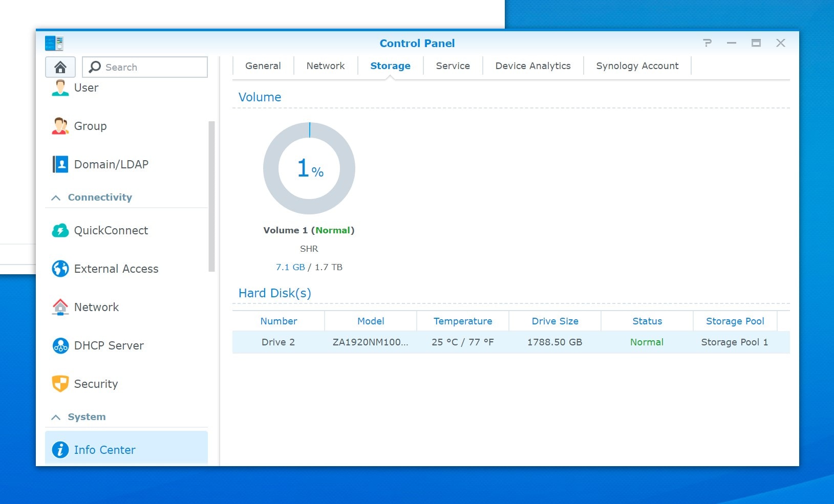Open the DHCP Server icon

coord(60,345)
